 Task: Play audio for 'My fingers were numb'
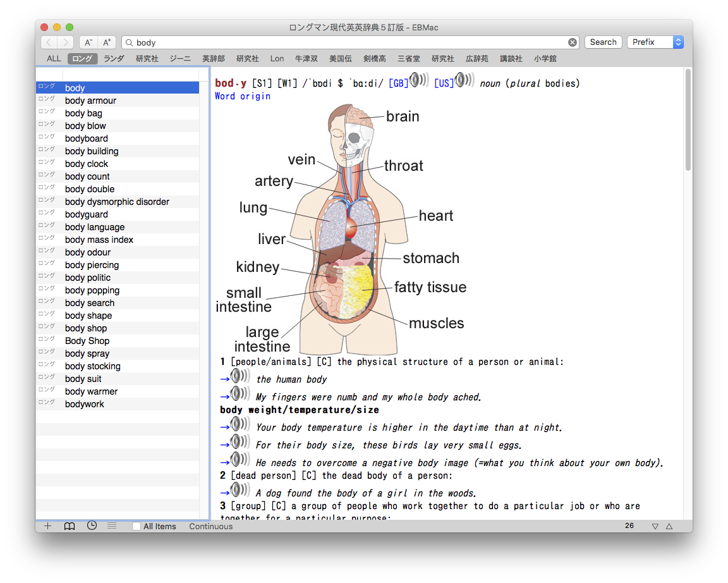click(x=241, y=394)
